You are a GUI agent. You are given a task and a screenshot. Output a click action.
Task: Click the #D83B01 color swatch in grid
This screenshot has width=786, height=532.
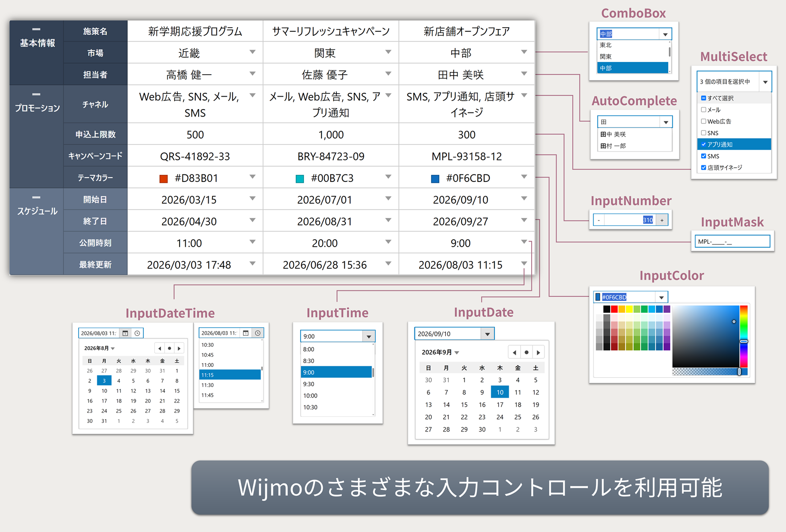click(163, 179)
